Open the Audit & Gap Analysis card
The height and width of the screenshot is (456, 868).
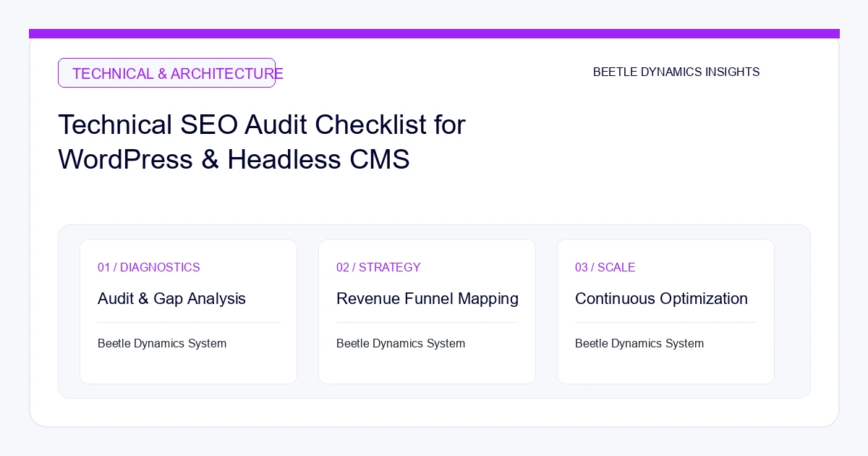click(188, 311)
